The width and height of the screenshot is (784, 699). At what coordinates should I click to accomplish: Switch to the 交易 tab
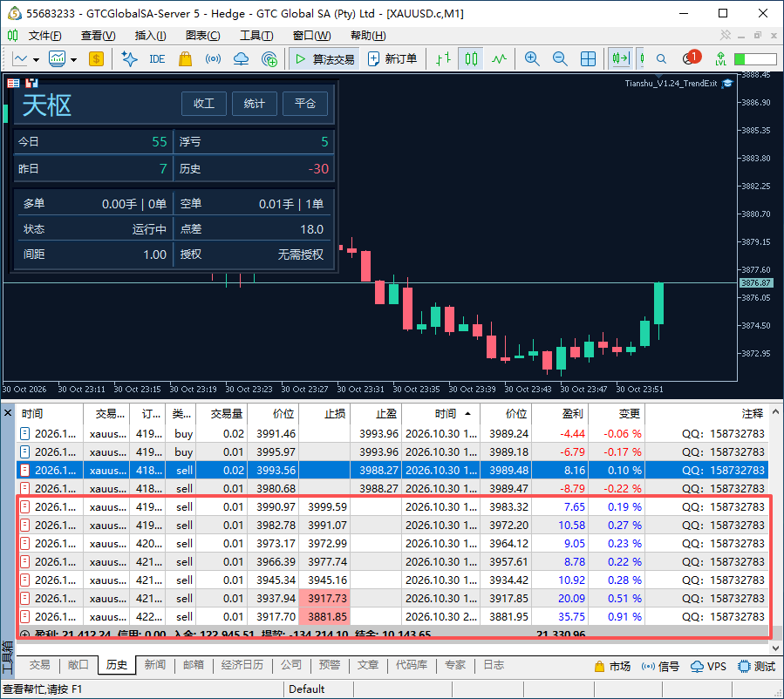[39, 665]
